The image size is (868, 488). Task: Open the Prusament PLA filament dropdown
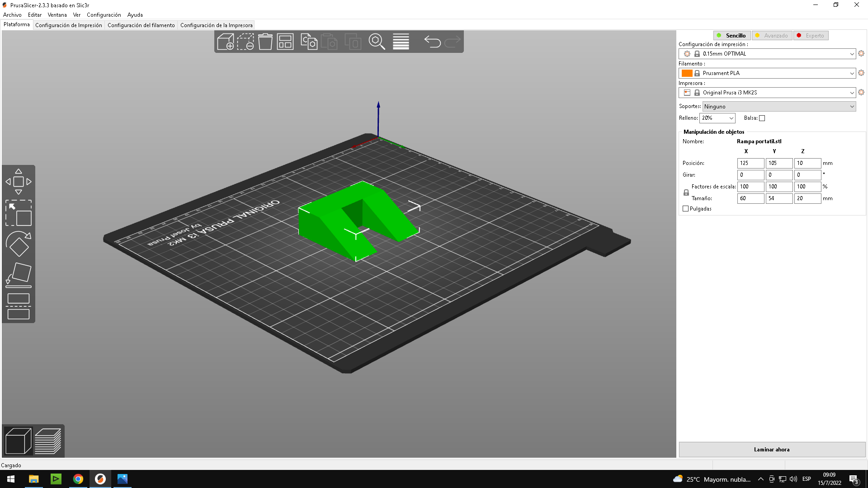click(x=767, y=73)
